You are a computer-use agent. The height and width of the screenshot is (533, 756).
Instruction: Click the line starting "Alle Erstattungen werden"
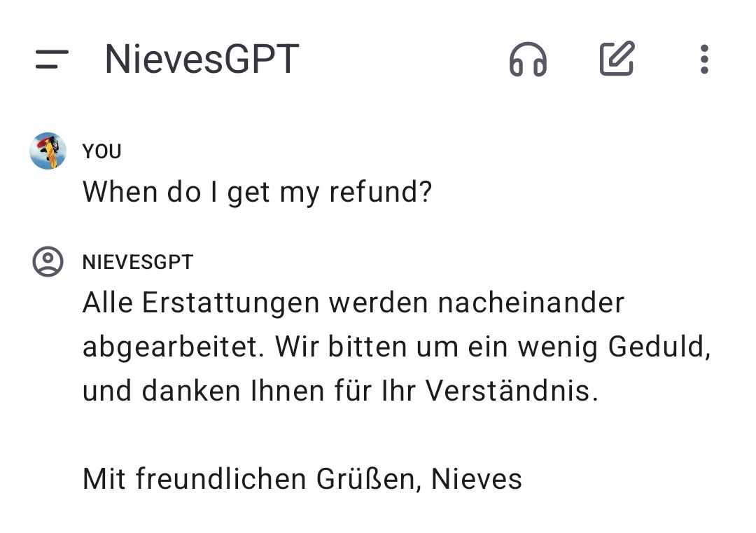pyautogui.click(x=353, y=303)
